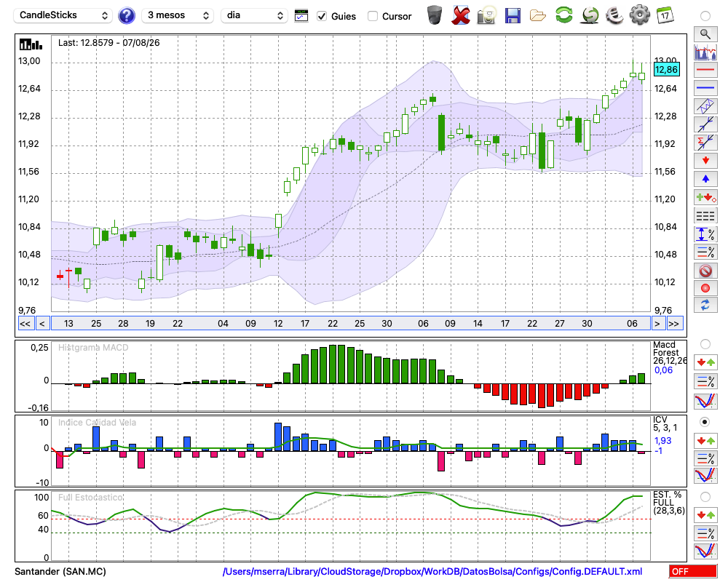This screenshot has width=728, height=582.
Task: Open the calendar date icon
Action: [665, 15]
